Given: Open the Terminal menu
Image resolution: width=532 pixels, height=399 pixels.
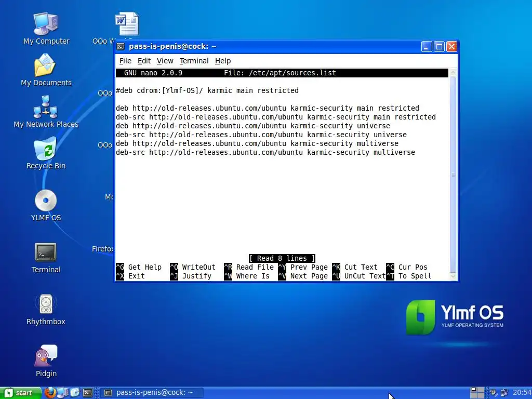Looking at the screenshot, I should click(x=194, y=61).
